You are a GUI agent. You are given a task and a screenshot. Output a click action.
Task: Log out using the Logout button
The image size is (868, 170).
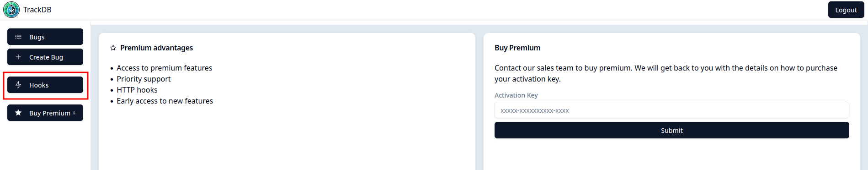click(846, 10)
